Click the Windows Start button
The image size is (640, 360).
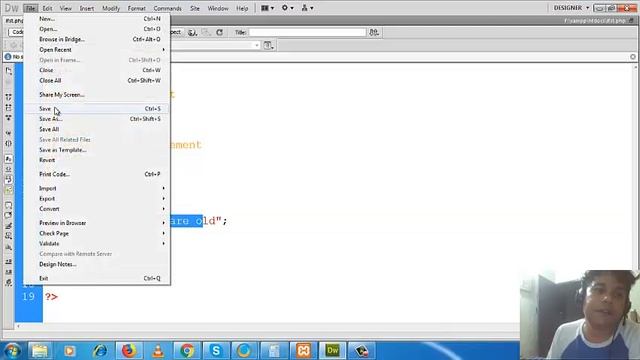12,351
